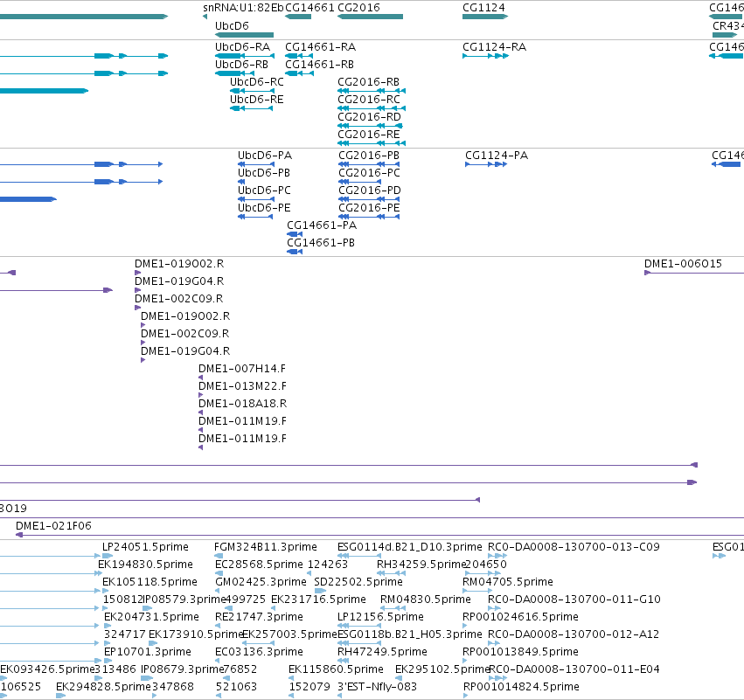Screen dimensions: 744x700
Task: Select the UbcD6-PB protein label
Action: 264,173
